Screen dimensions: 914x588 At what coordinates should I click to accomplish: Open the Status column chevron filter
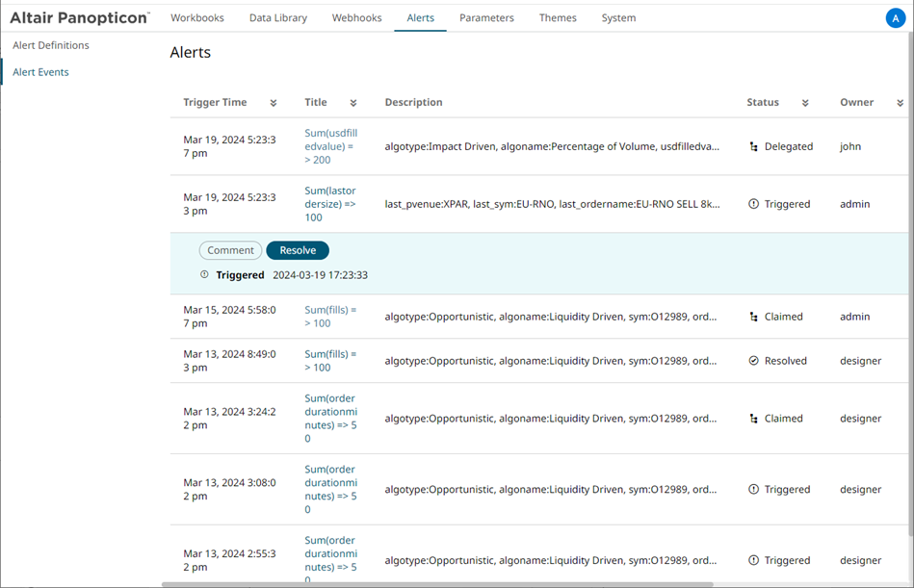805,103
